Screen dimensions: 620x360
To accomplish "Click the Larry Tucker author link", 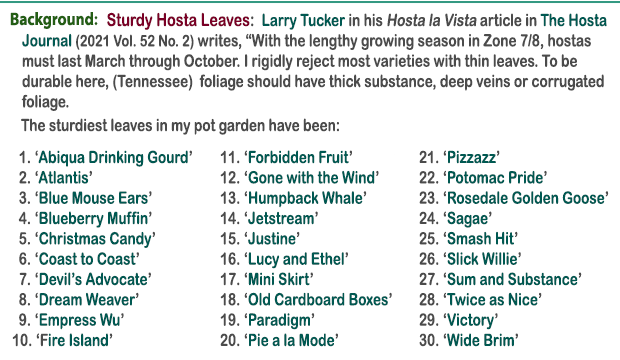I will tap(303, 20).
